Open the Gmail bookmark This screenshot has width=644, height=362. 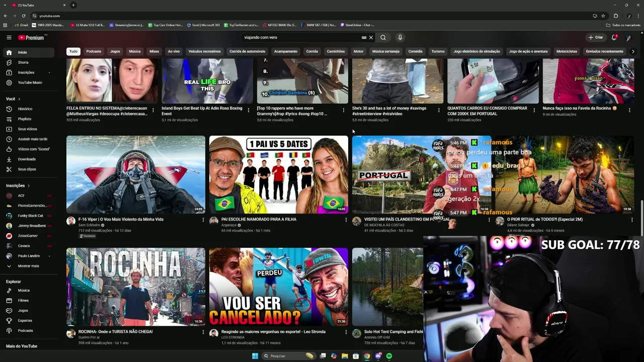tap(21, 25)
